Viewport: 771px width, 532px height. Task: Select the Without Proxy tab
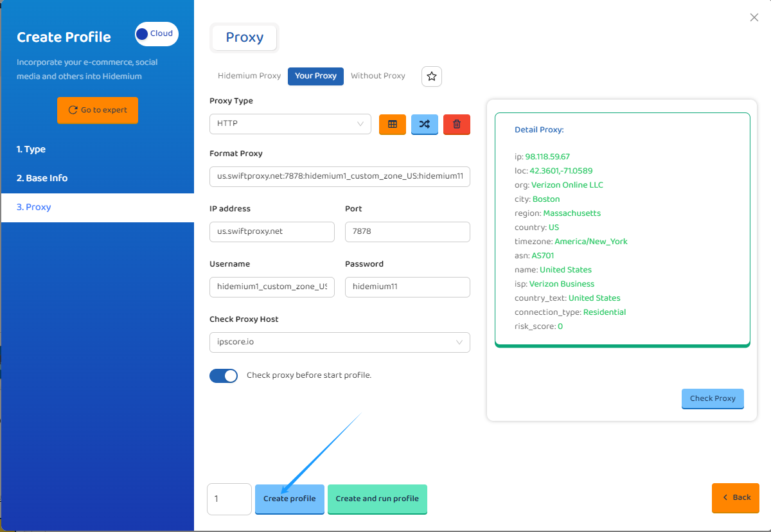(x=378, y=76)
